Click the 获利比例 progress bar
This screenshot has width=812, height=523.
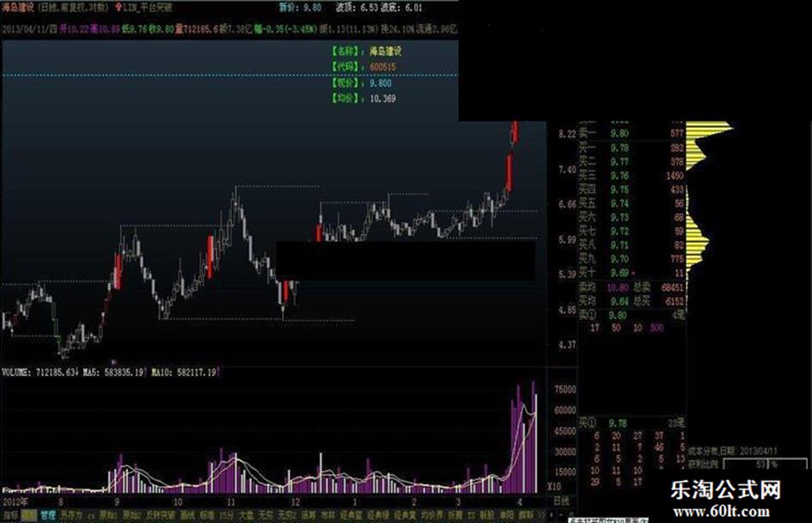765,465
